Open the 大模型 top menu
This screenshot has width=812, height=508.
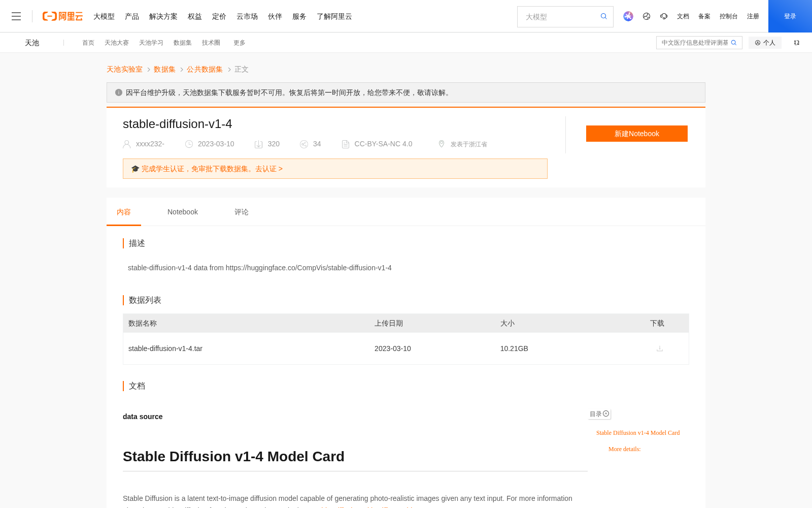(104, 16)
